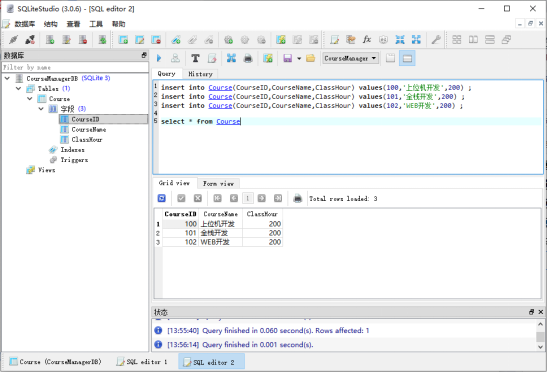Open the CourseManager database dropdown
Viewport: 548px width, 373px height.
[x=351, y=58]
